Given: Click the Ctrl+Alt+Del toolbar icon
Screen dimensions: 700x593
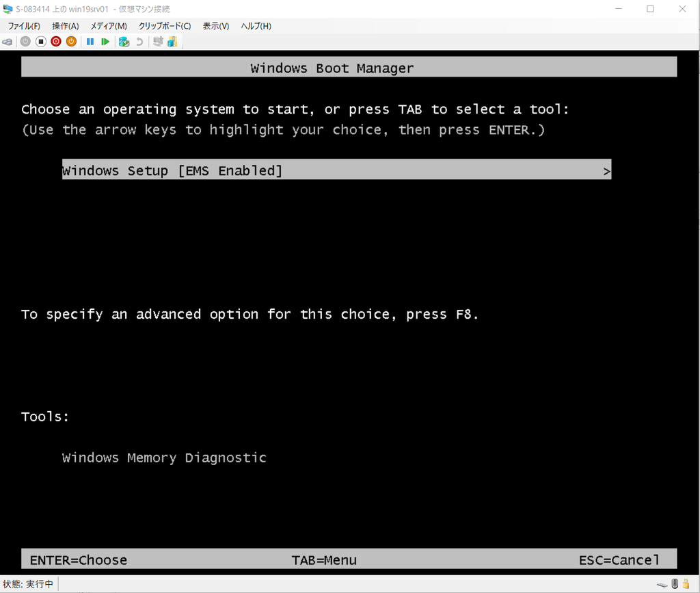Looking at the screenshot, I should (7, 42).
